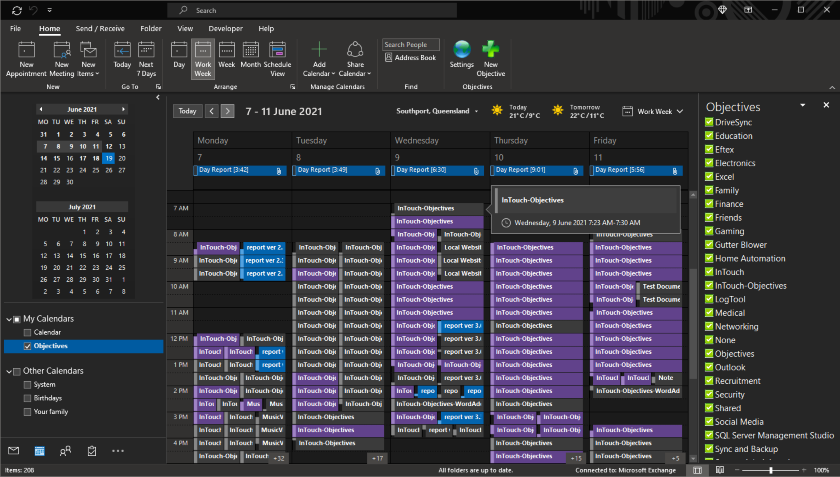
Task: Check the Birthdays calendar
Action: 27,398
